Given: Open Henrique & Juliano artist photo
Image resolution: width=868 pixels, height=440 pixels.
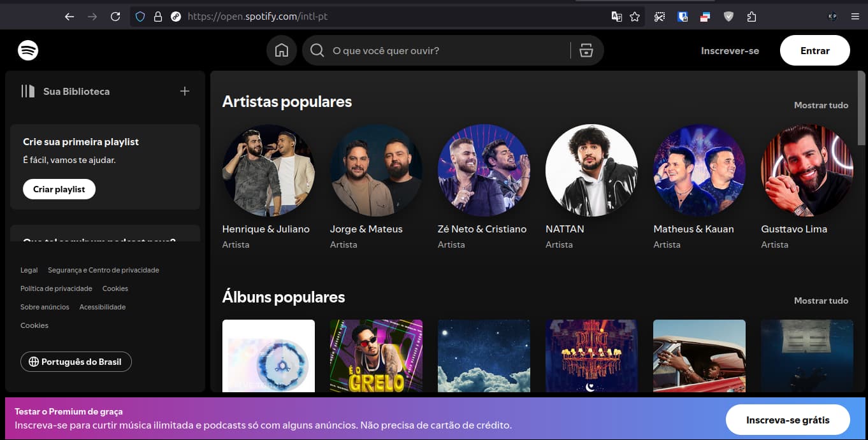Looking at the screenshot, I should point(268,170).
